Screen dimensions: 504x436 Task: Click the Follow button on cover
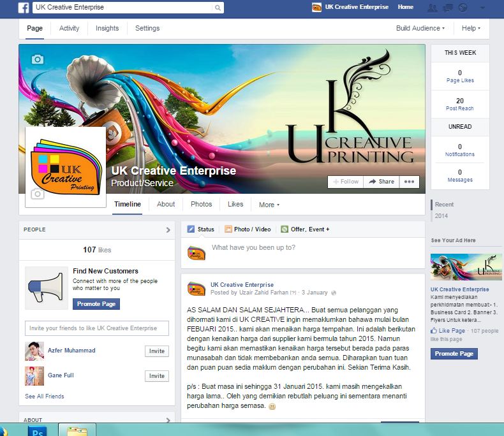346,182
